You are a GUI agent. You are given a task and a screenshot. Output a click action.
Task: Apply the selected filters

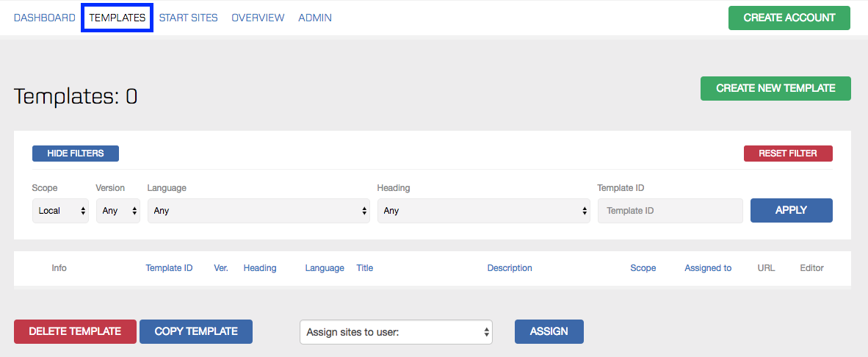click(x=792, y=210)
